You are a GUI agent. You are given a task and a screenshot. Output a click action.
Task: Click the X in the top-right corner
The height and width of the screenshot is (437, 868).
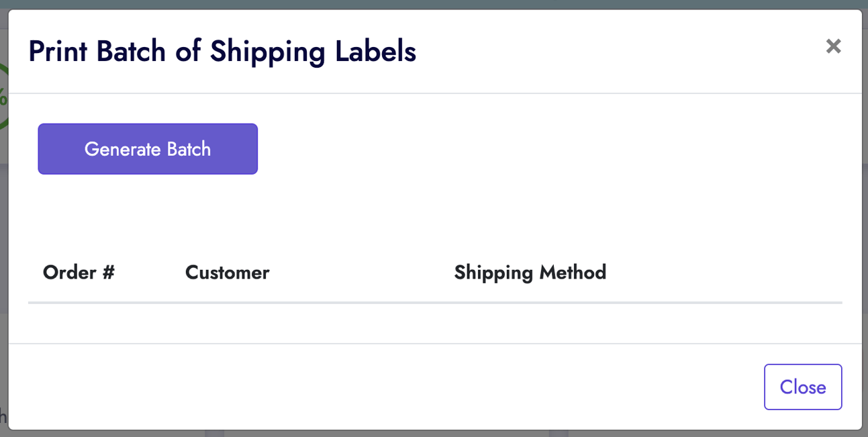(833, 46)
